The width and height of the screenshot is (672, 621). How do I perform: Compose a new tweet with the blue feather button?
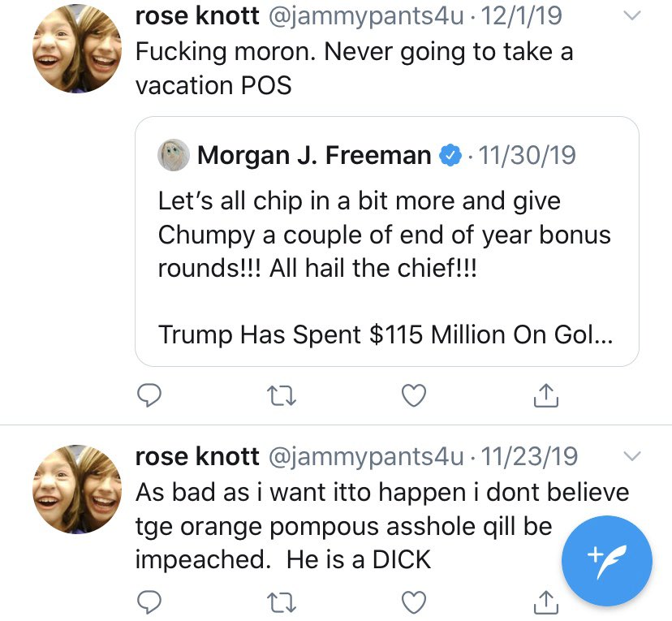[607, 561]
